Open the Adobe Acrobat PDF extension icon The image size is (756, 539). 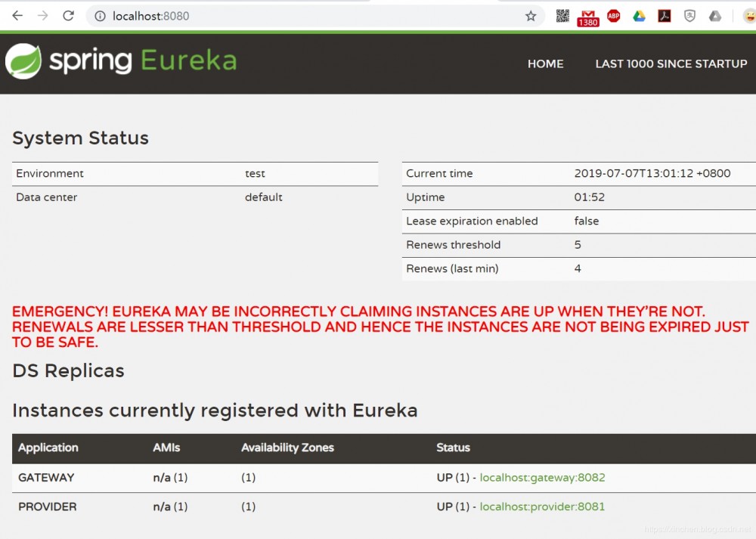pyautogui.click(x=665, y=16)
